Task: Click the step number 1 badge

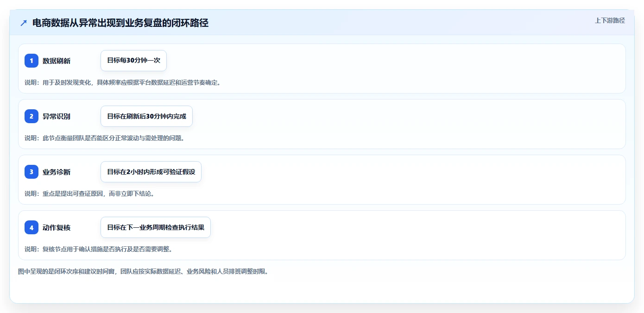Action: coord(32,61)
